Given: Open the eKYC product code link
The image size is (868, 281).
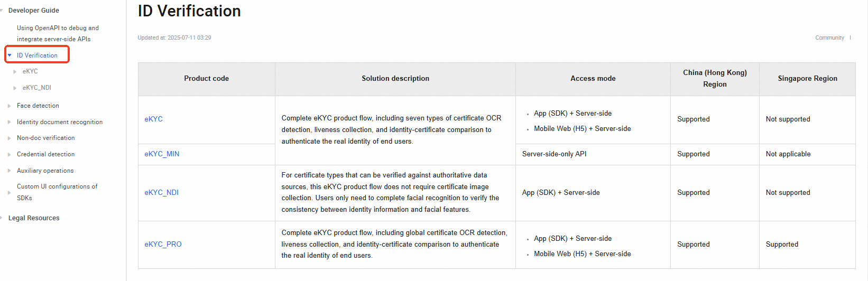Looking at the screenshot, I should tap(153, 119).
